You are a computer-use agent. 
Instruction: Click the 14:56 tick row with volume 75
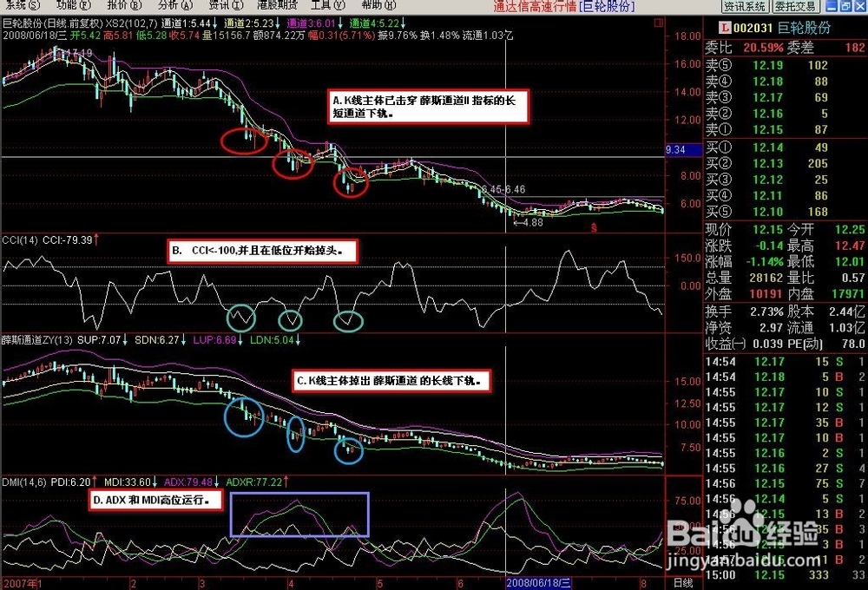point(786,484)
